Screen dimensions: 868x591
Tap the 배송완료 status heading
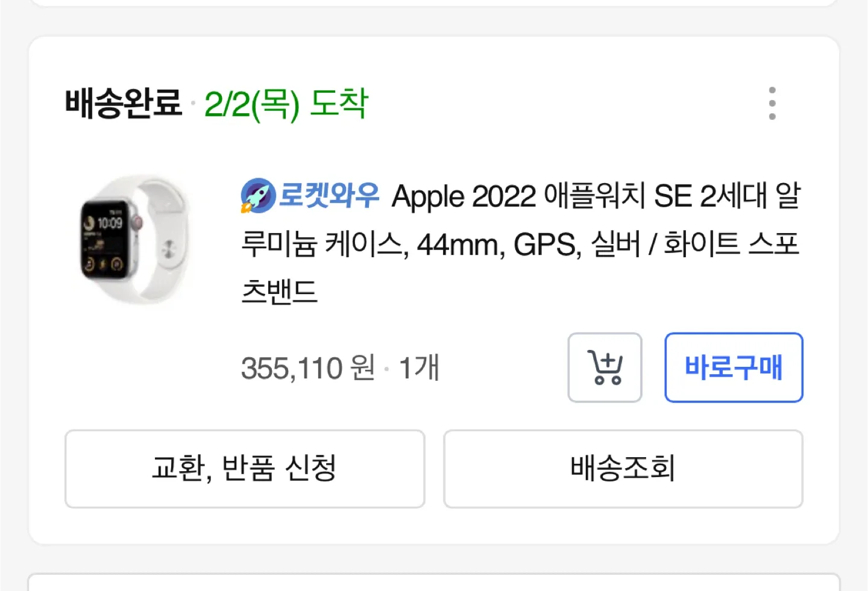coord(124,103)
